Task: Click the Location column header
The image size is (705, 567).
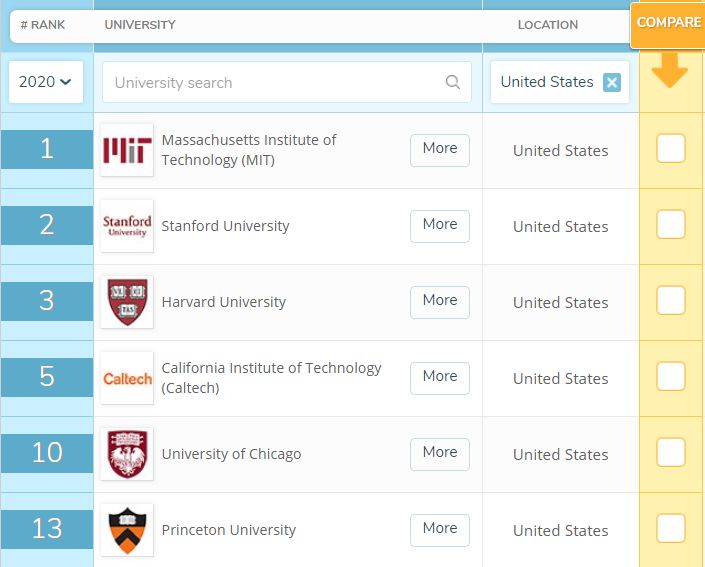Action: [547, 25]
